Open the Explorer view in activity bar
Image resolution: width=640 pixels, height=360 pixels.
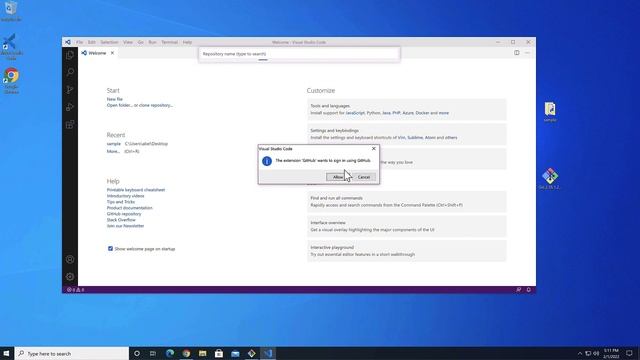[70, 55]
